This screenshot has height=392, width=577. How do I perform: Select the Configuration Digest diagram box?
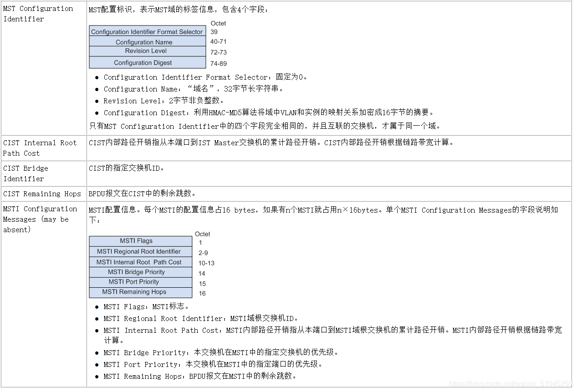147,63
